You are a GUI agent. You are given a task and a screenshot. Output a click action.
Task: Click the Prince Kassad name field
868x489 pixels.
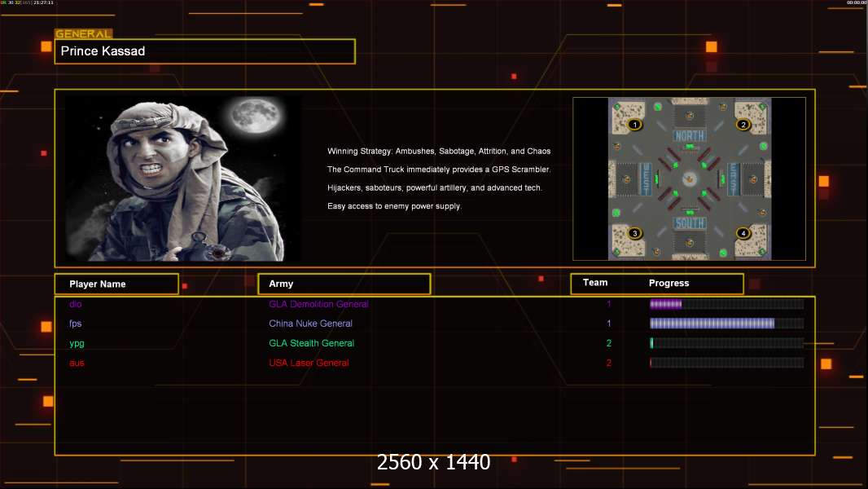coord(205,51)
